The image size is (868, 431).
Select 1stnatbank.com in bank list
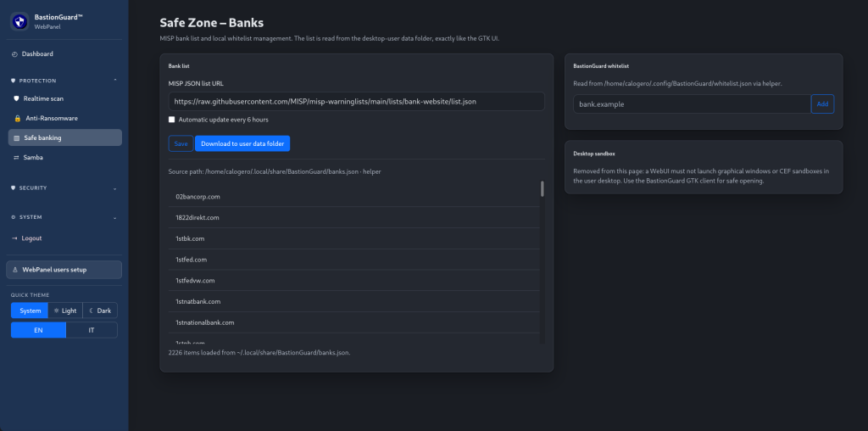pyautogui.click(x=354, y=302)
